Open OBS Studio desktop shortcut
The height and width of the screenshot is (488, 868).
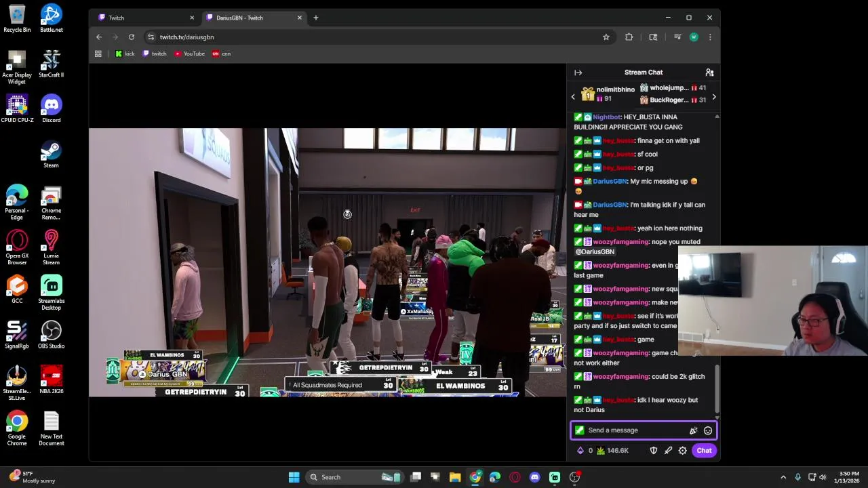pos(52,335)
